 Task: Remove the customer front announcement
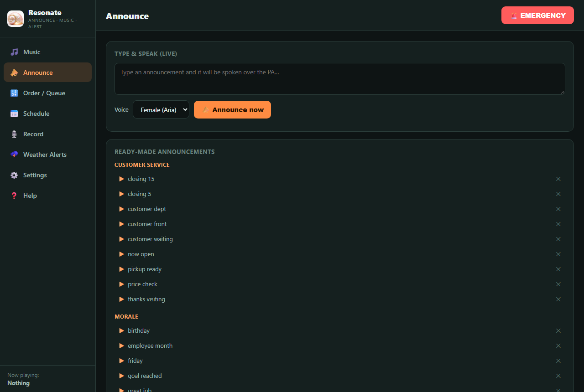[558, 224]
